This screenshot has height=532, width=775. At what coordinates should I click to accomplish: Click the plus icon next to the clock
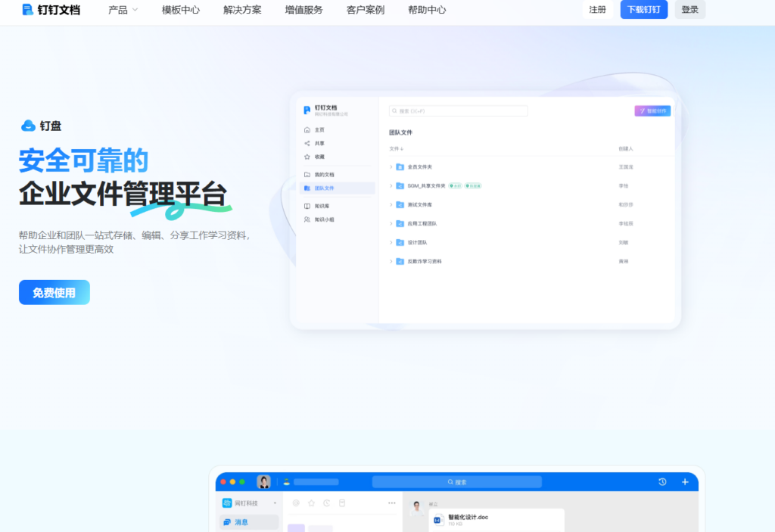(685, 481)
